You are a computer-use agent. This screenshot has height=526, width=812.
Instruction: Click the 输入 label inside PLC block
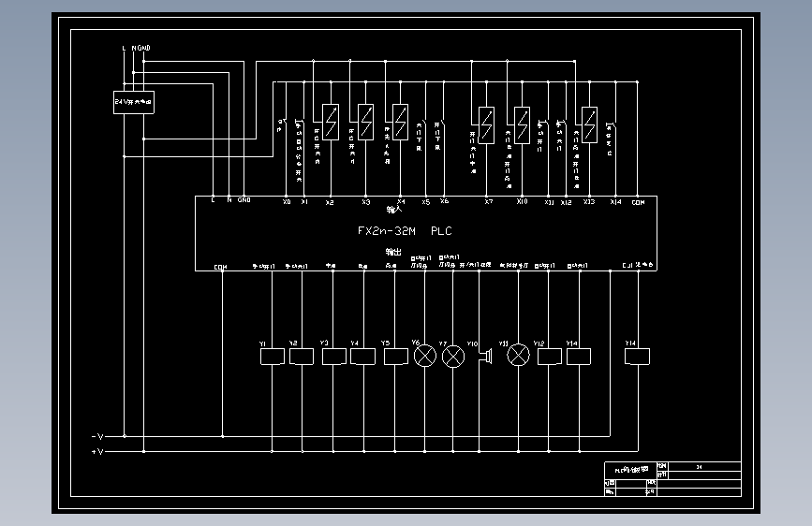(394, 210)
